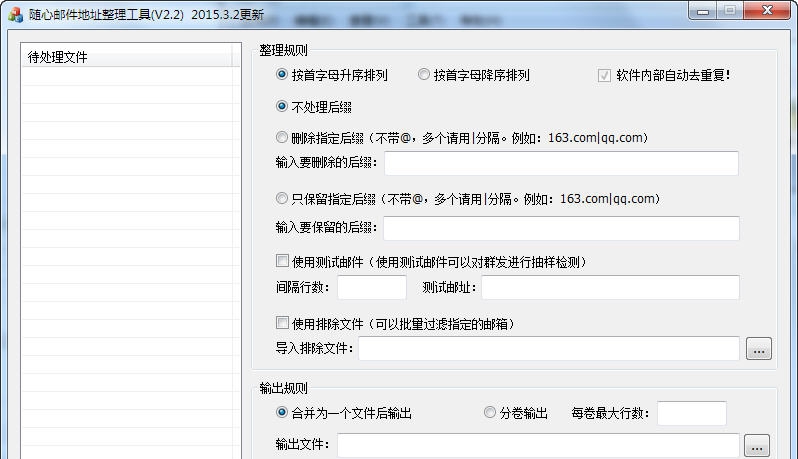The height and width of the screenshot is (459, 798).
Task: Maximize the window
Action: pos(730,11)
